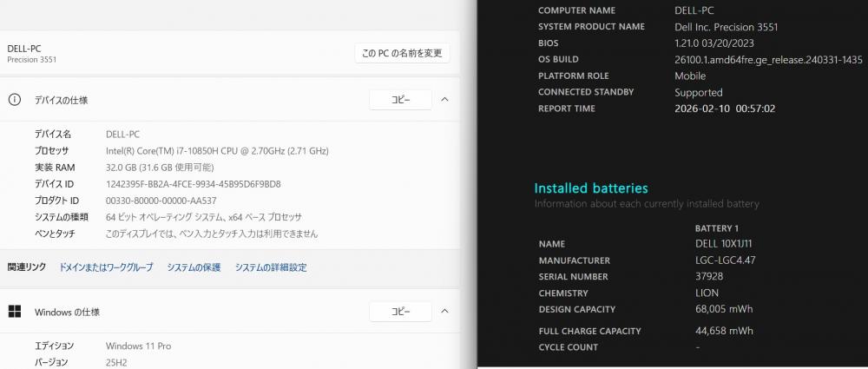Image resolution: width=868 pixels, height=369 pixels.
Task: Select the BIOS value 1.21.0 03/20/2023
Action: point(714,43)
